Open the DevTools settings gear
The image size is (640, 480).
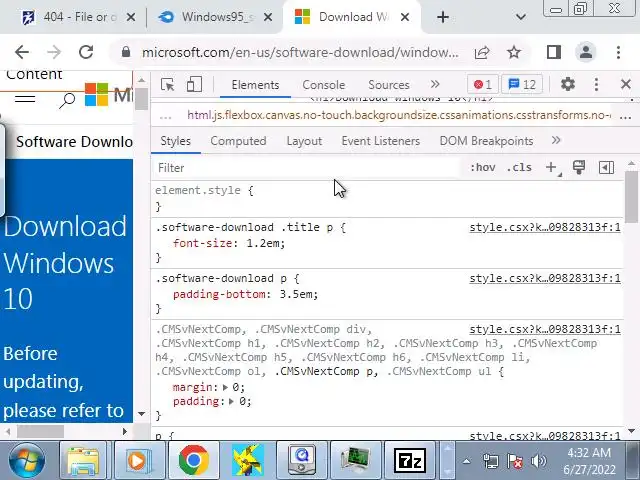(x=568, y=84)
